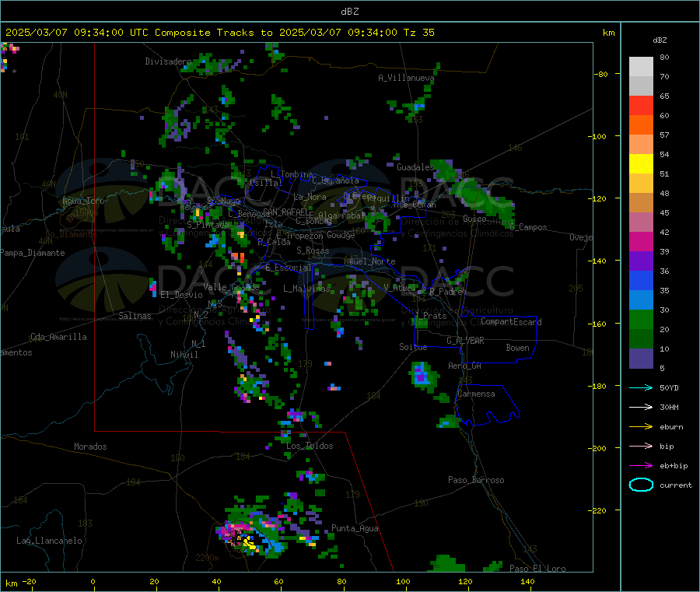The height and width of the screenshot is (592, 700).
Task: Click the 'Tz 35' value in header
Action: click(418, 33)
